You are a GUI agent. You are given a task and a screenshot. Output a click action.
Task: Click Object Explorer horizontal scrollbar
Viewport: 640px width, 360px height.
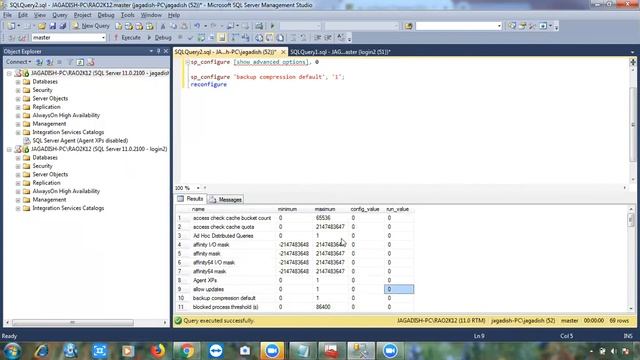(x=73, y=322)
